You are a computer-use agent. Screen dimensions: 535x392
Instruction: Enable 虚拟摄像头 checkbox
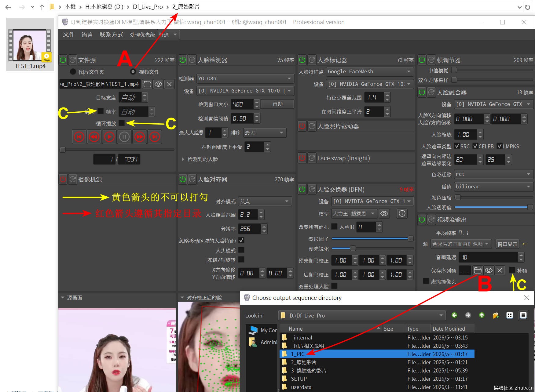[426, 281]
